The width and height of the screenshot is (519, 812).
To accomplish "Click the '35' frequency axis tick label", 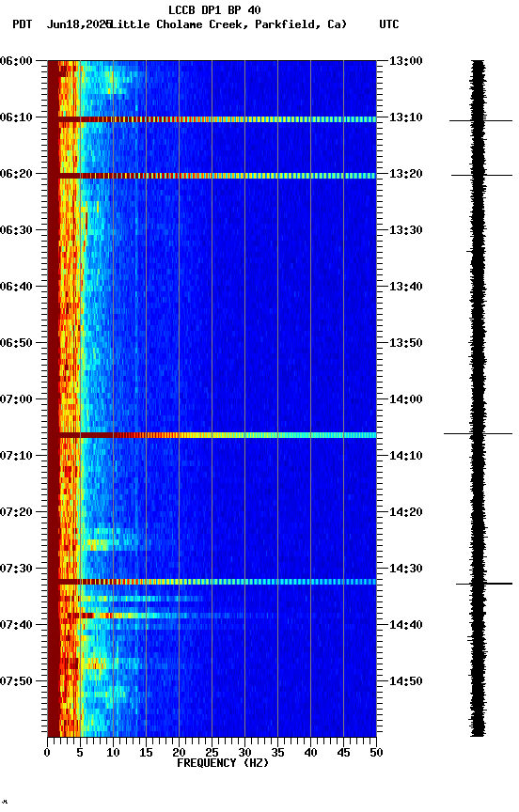I will point(277,753).
